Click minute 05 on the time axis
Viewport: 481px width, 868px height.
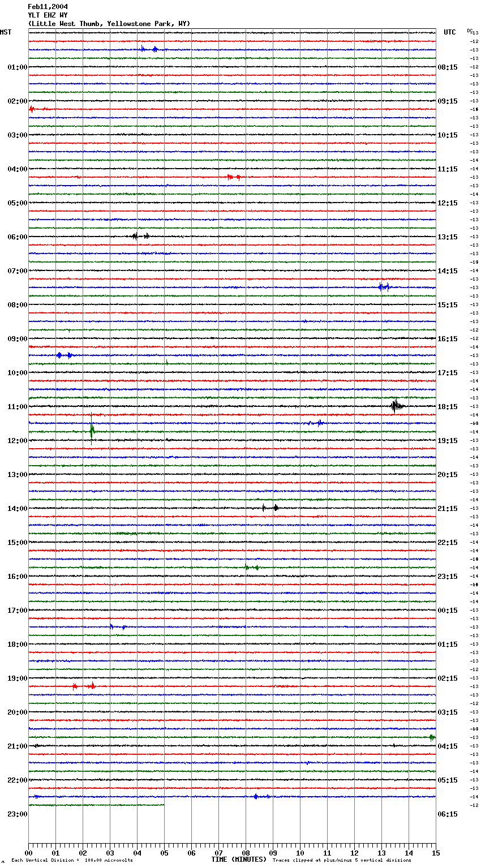click(x=164, y=853)
